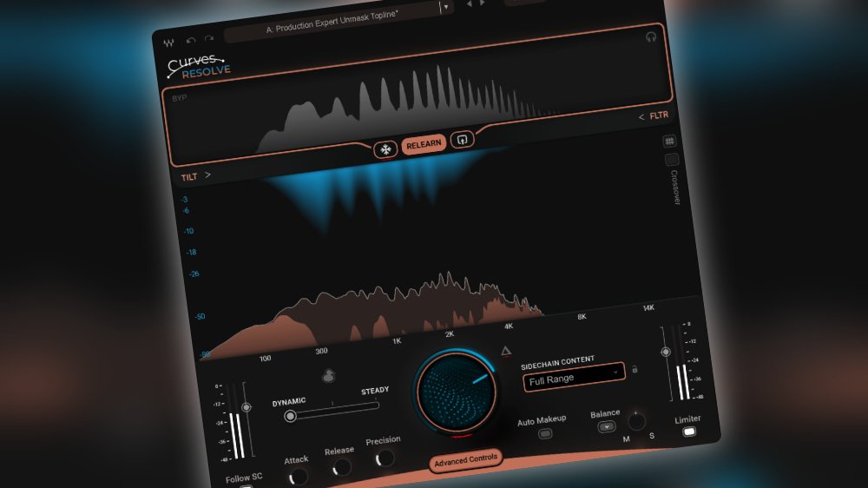Viewport: 868px width, 488px height.
Task: Click the Advanced Controls button
Action: click(465, 460)
